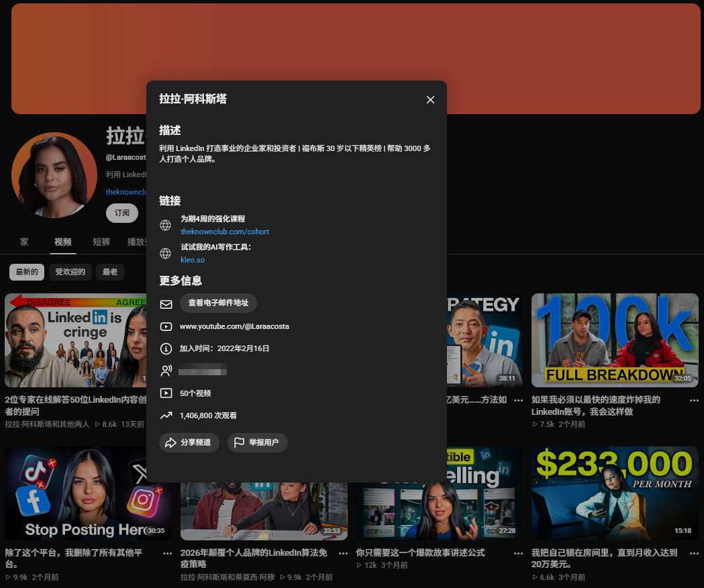This screenshot has height=588, width=704.
Task: Select the 最老 sort chip
Action: pos(110,273)
